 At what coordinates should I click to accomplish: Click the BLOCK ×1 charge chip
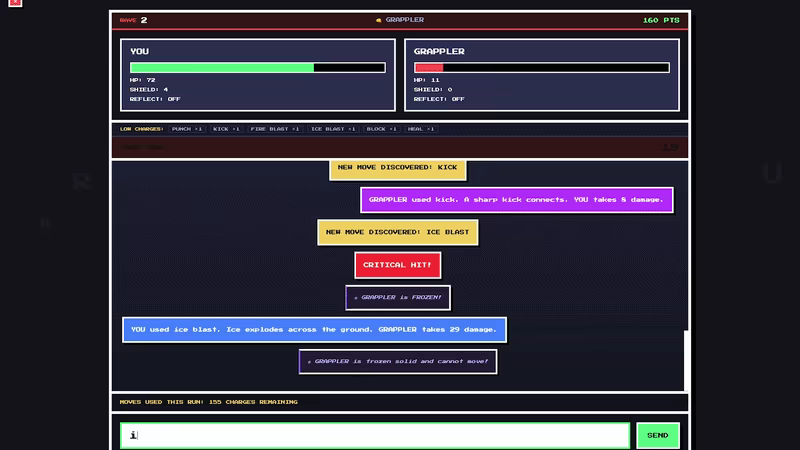(x=381, y=129)
